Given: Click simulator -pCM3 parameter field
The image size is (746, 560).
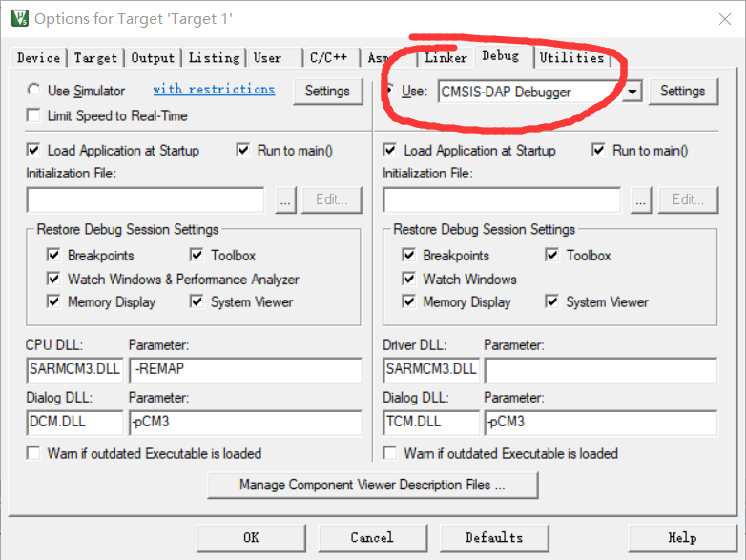Looking at the screenshot, I should (245, 423).
